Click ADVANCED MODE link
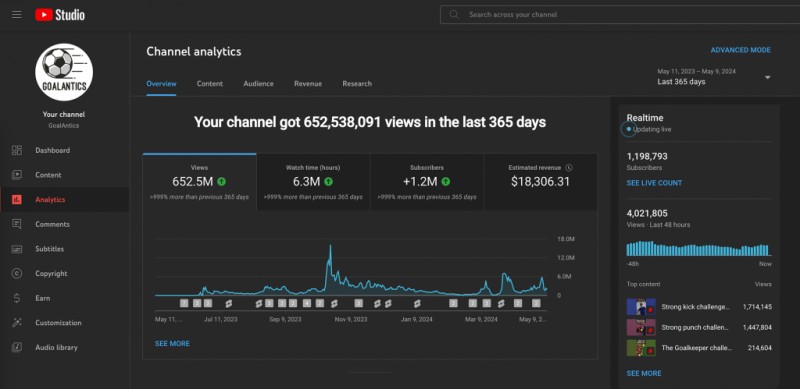This screenshot has height=389, width=800. click(741, 50)
